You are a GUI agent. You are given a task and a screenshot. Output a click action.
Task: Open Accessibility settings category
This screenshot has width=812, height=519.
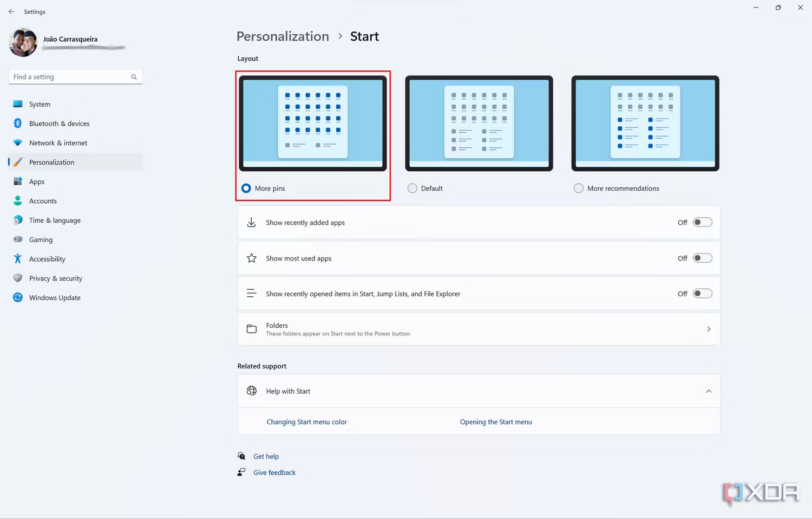(x=76, y=259)
